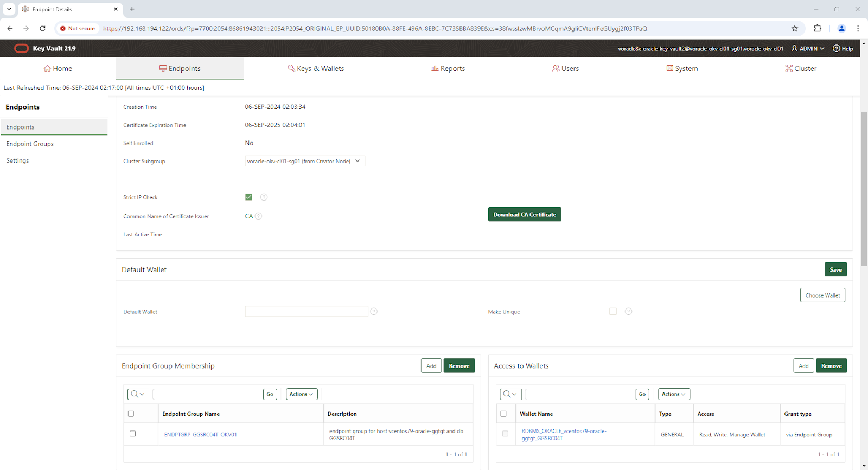Open Settings in the sidebar
868x470 pixels.
point(54,160)
